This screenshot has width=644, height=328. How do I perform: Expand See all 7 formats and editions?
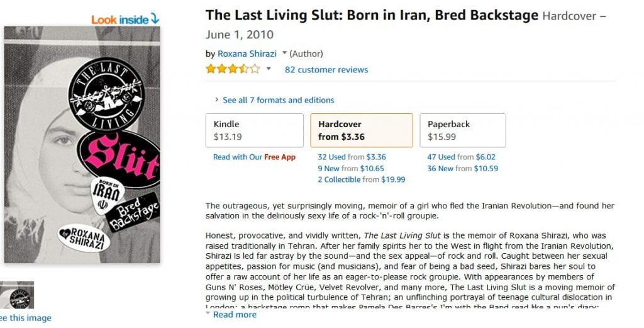[274, 100]
